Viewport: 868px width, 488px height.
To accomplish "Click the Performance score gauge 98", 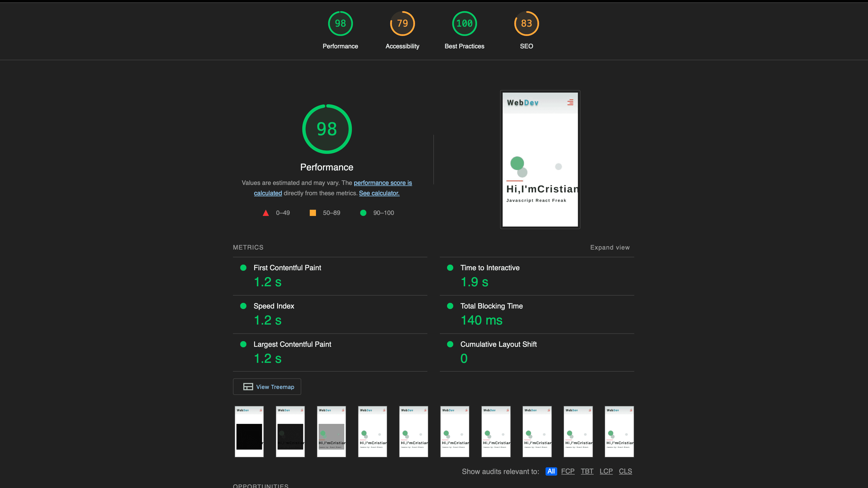I will click(340, 24).
